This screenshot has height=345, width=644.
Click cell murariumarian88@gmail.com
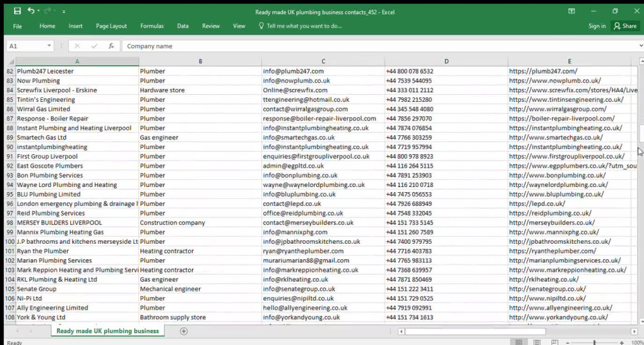[323, 261]
